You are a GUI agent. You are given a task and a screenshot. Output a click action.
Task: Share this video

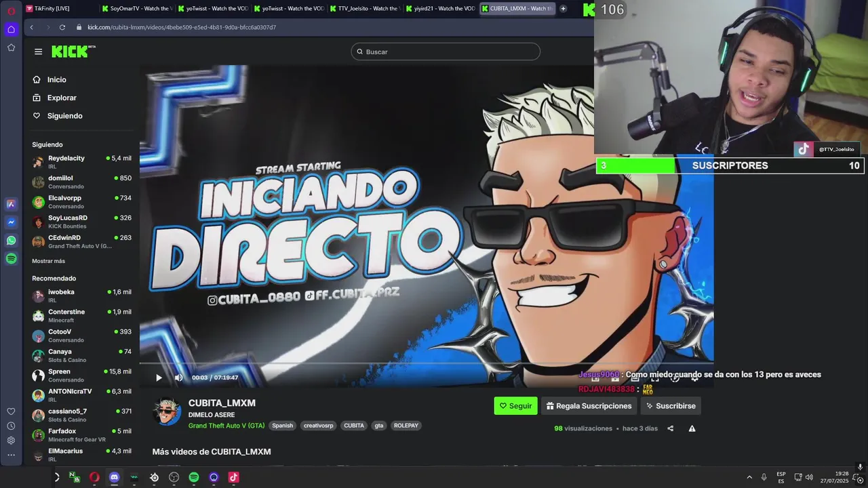(x=670, y=428)
